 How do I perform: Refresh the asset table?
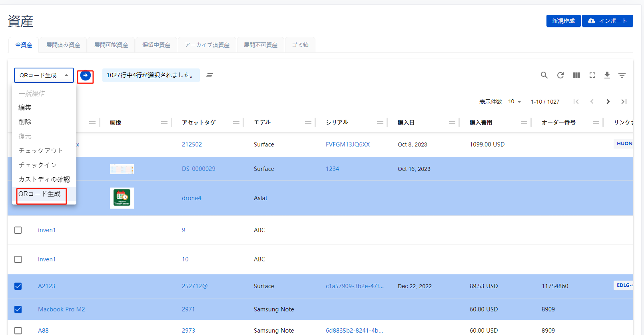pos(560,75)
